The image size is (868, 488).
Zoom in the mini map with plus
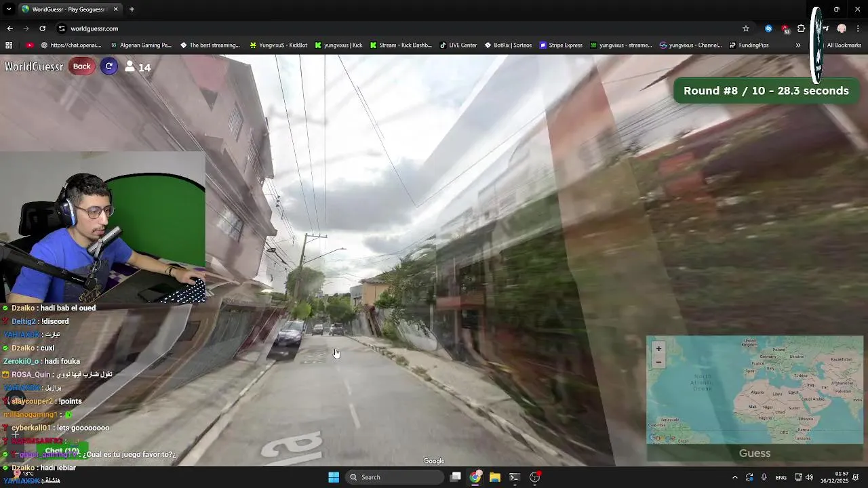[x=658, y=348]
